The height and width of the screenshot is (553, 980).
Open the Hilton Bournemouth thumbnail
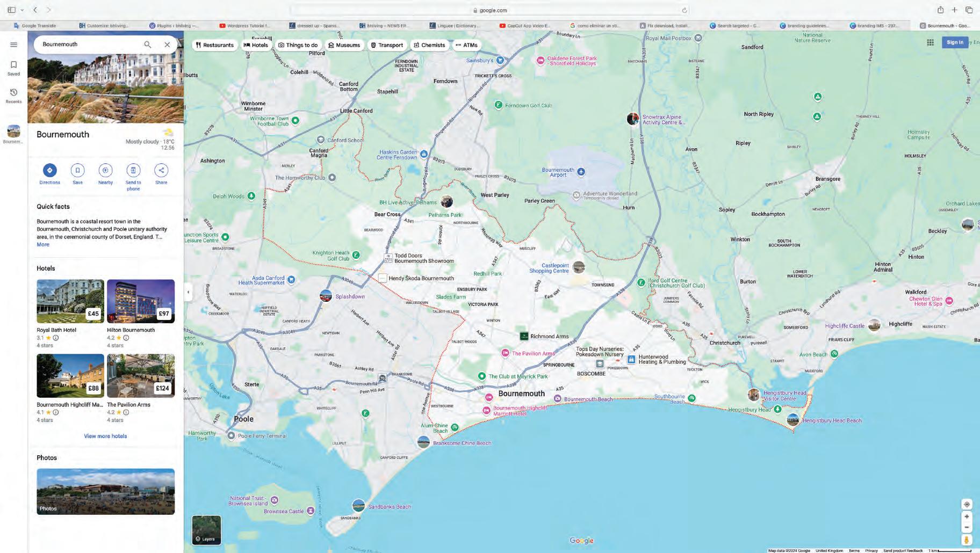141,301
